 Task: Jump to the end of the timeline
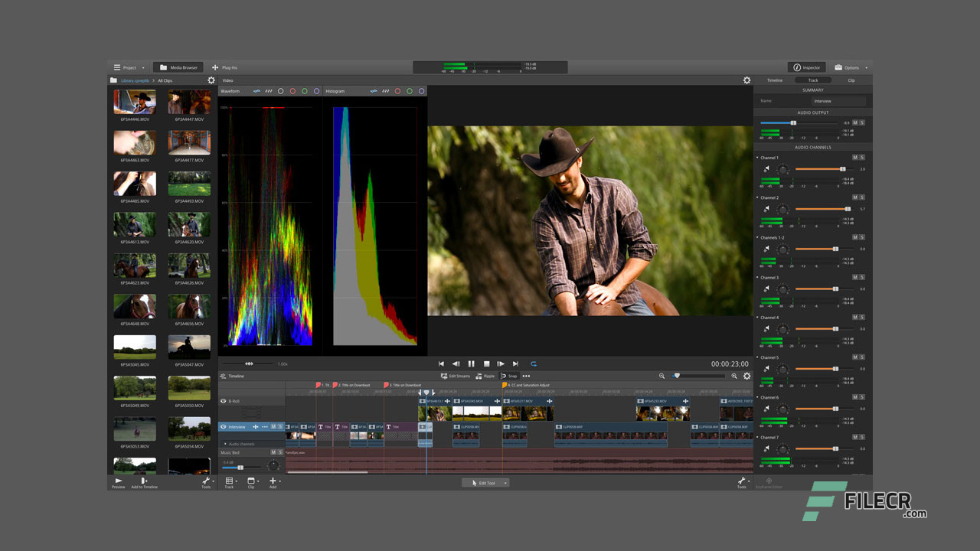(515, 364)
